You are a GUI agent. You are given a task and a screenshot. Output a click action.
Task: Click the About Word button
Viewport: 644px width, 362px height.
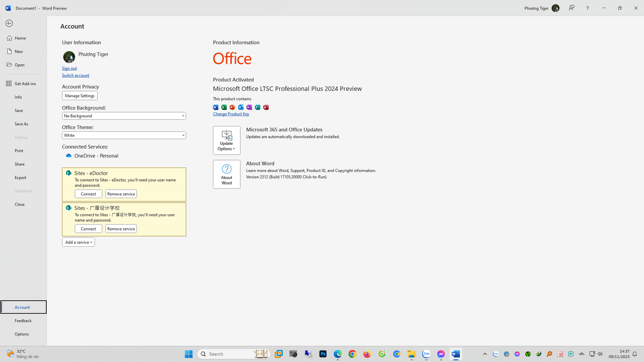click(x=226, y=174)
